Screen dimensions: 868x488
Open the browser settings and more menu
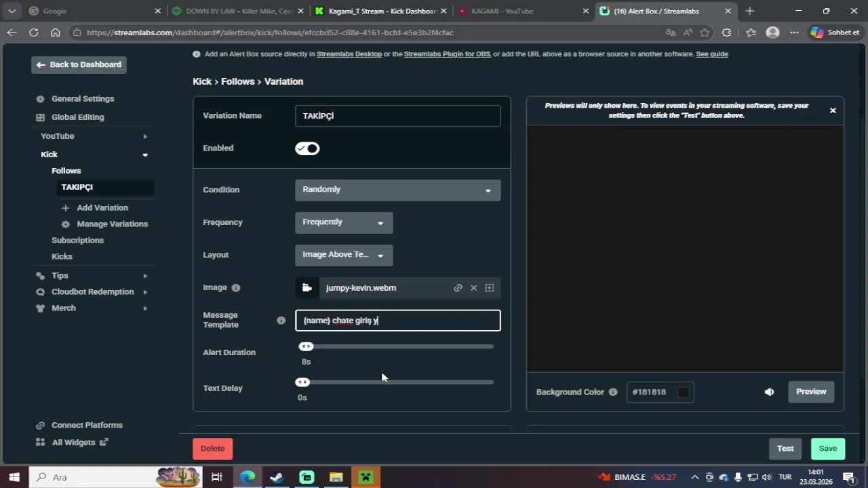coord(795,33)
